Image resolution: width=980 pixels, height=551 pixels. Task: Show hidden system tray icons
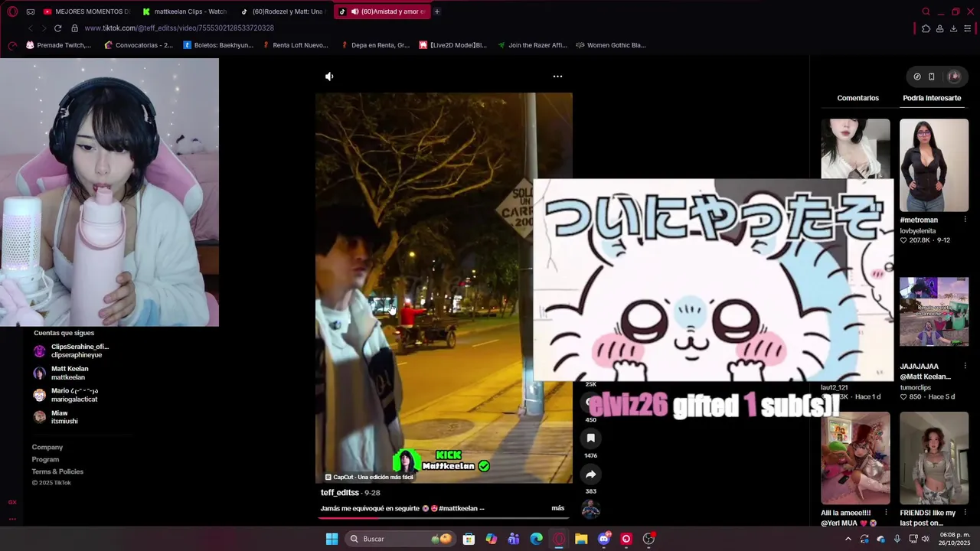click(x=848, y=539)
